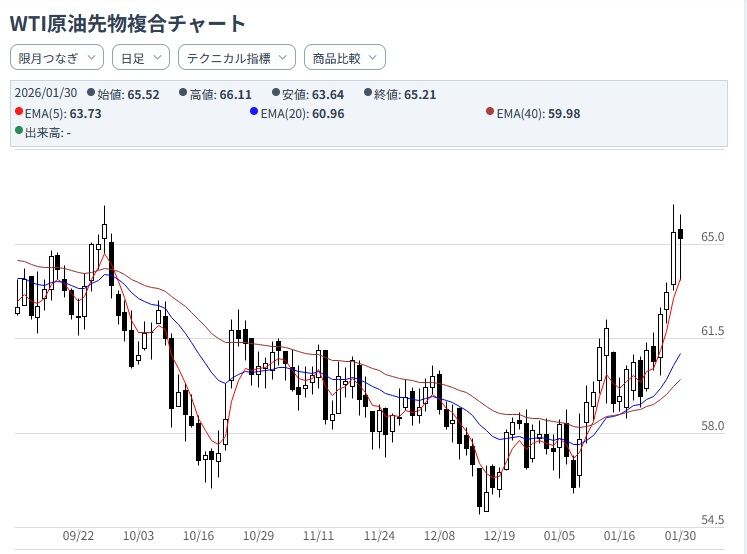Click the 2026/01/30 date label
This screenshot has height=554, width=747.
click(46, 94)
